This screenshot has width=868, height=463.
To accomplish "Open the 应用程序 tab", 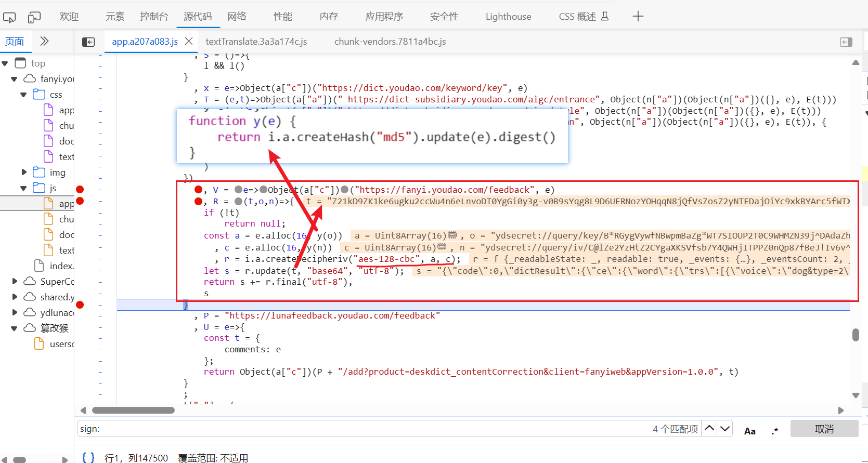I will coord(384,16).
